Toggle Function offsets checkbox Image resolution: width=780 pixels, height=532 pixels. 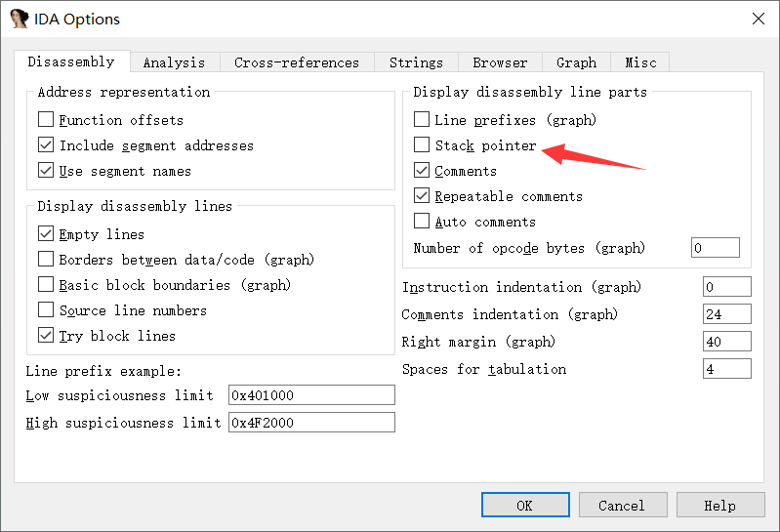tap(46, 120)
